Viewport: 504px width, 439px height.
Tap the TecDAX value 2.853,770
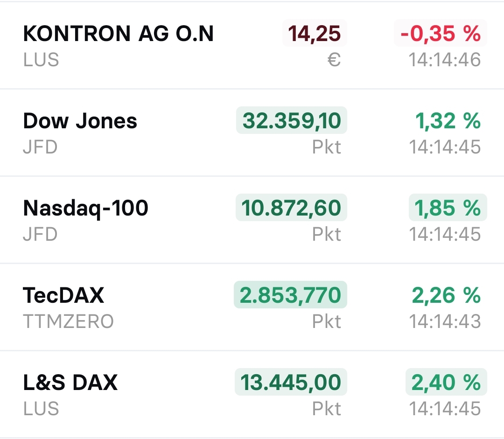pyautogui.click(x=290, y=295)
